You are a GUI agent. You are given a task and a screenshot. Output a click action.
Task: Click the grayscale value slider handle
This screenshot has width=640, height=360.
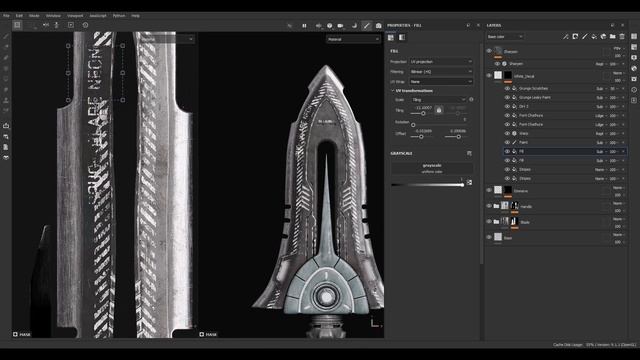pos(462,185)
